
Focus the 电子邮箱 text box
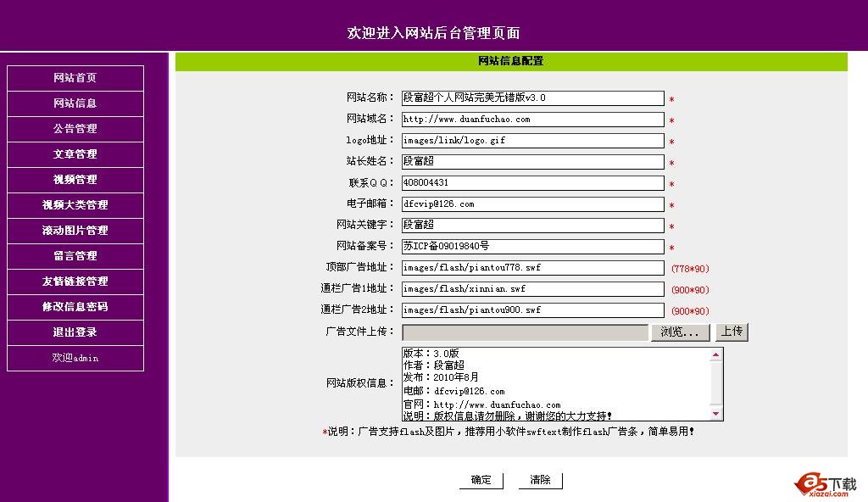(x=532, y=204)
